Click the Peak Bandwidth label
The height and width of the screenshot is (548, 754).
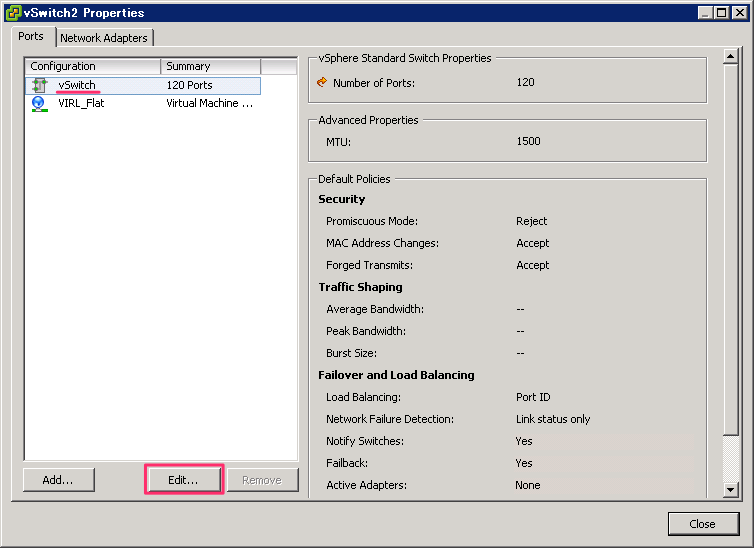pyautogui.click(x=365, y=331)
